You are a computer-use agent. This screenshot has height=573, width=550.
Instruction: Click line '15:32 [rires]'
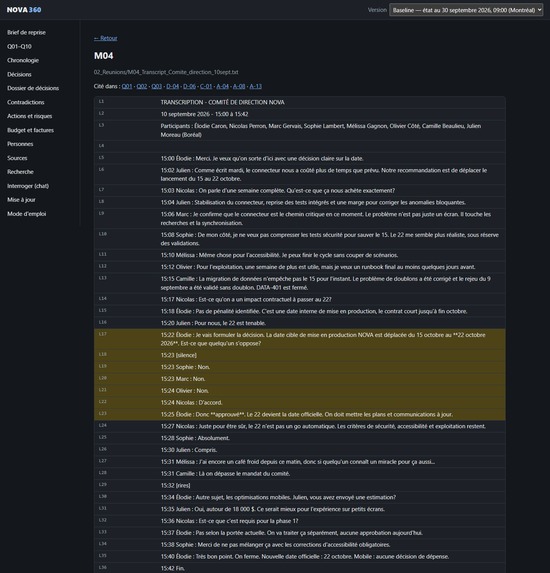coord(300,485)
